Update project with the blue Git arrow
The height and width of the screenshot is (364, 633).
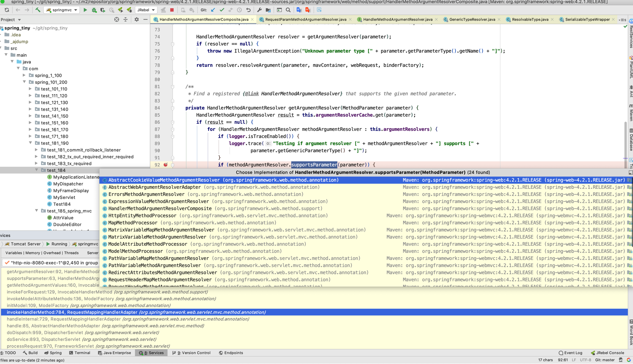click(x=213, y=10)
